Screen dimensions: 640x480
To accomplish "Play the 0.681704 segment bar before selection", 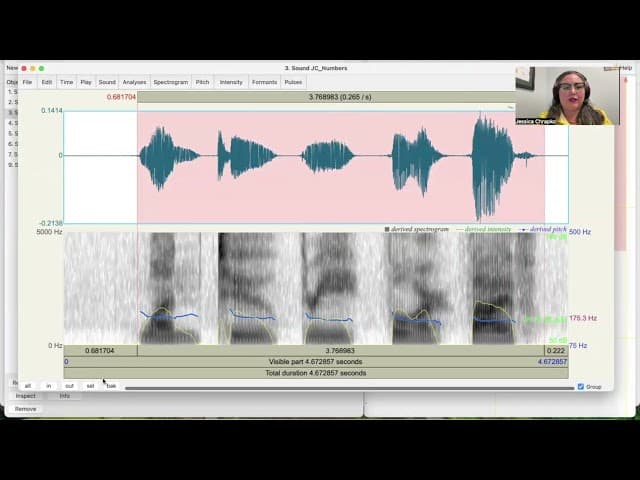I will [100, 351].
